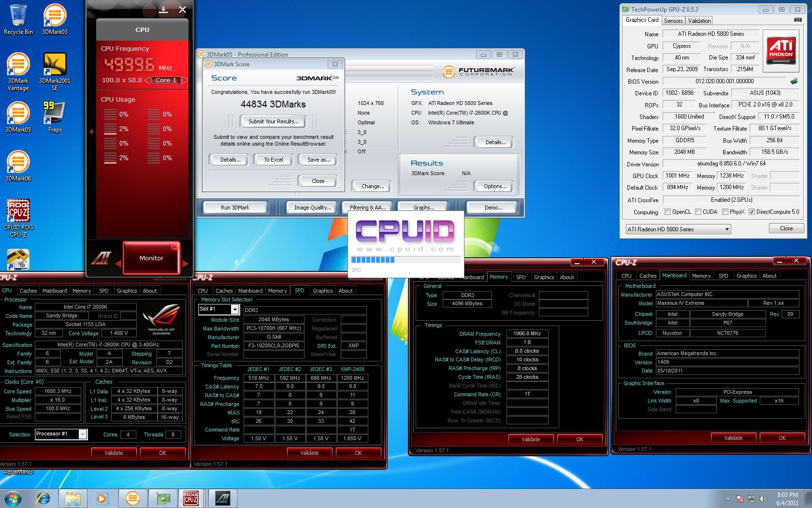Open the Windows Start menu
This screenshot has width=812, height=508.
tap(12, 498)
